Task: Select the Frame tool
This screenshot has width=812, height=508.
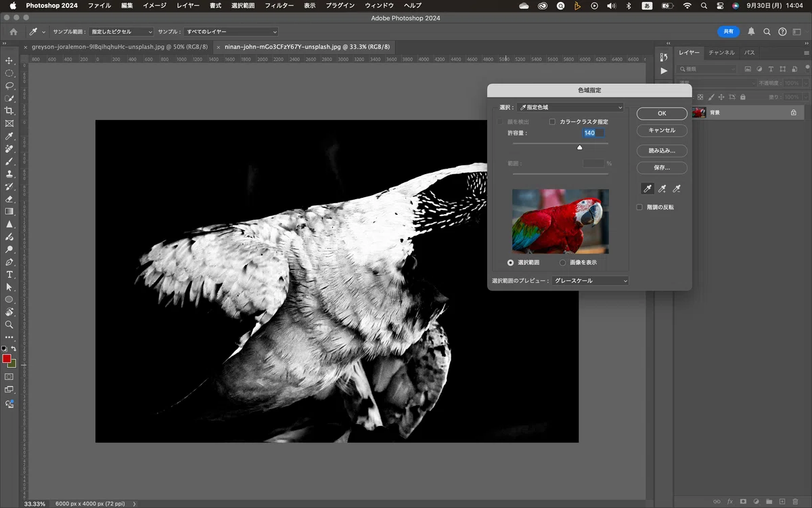Action: point(9,124)
